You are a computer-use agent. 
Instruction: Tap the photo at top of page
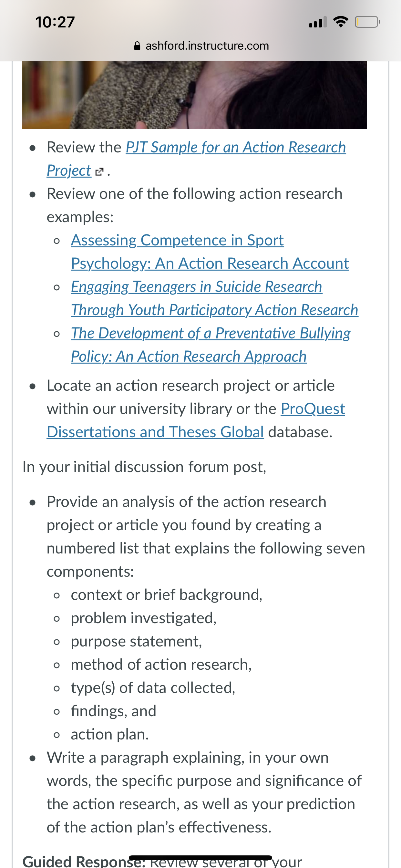[x=194, y=95]
